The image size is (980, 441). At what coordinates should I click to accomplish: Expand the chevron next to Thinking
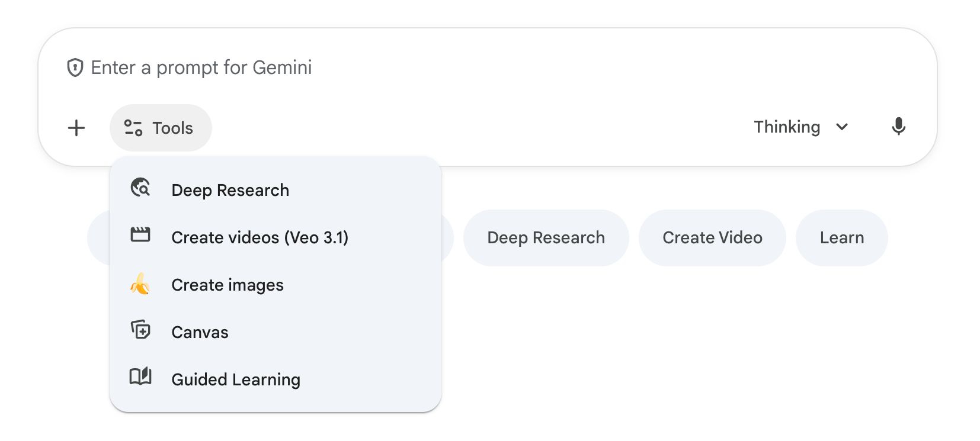[x=842, y=127]
